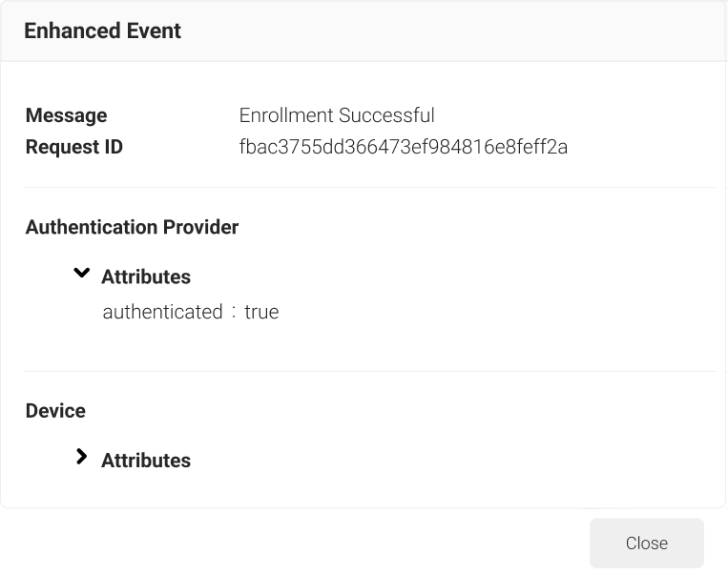
Task: Select the Attributes label under Authentication Provider
Action: coord(146,277)
